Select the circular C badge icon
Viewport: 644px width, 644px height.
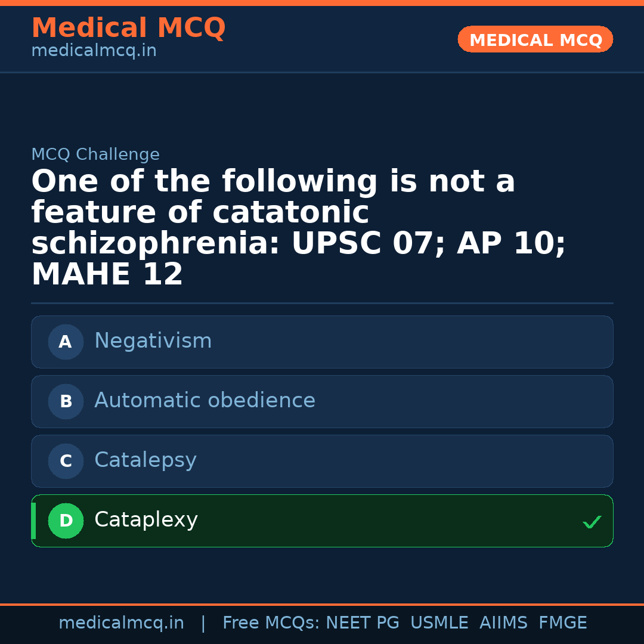coord(66,461)
